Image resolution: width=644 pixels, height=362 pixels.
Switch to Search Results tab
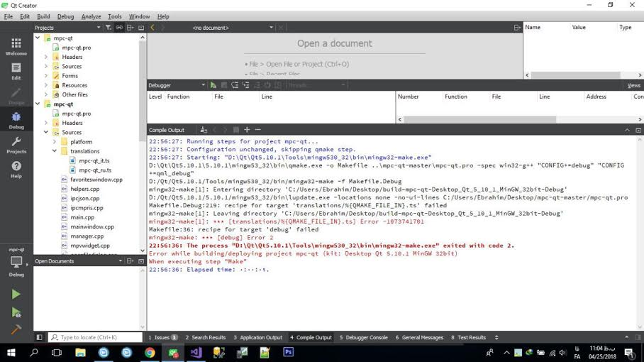[206, 337]
